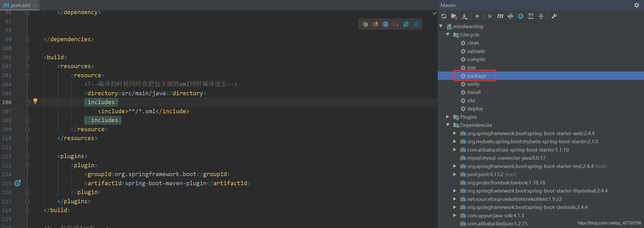
Task: Expand spring-boot-starter-test dependency
Action: [455, 166]
